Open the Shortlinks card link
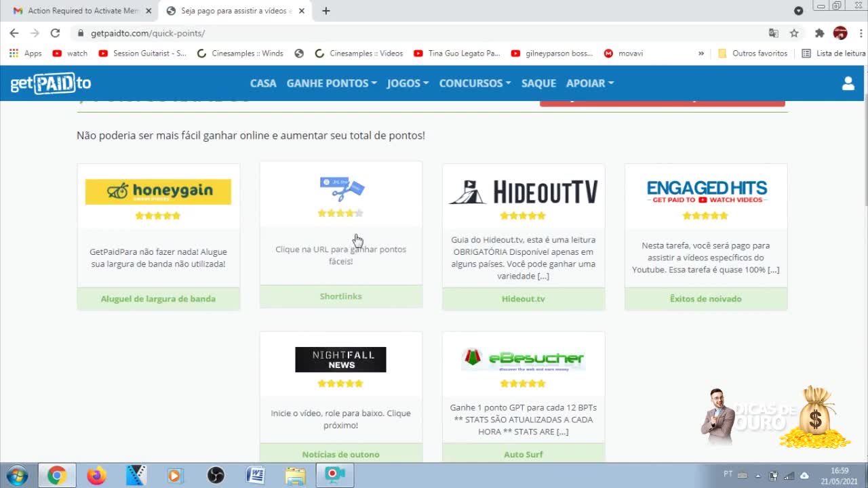Image resolution: width=868 pixels, height=488 pixels. pos(341,296)
